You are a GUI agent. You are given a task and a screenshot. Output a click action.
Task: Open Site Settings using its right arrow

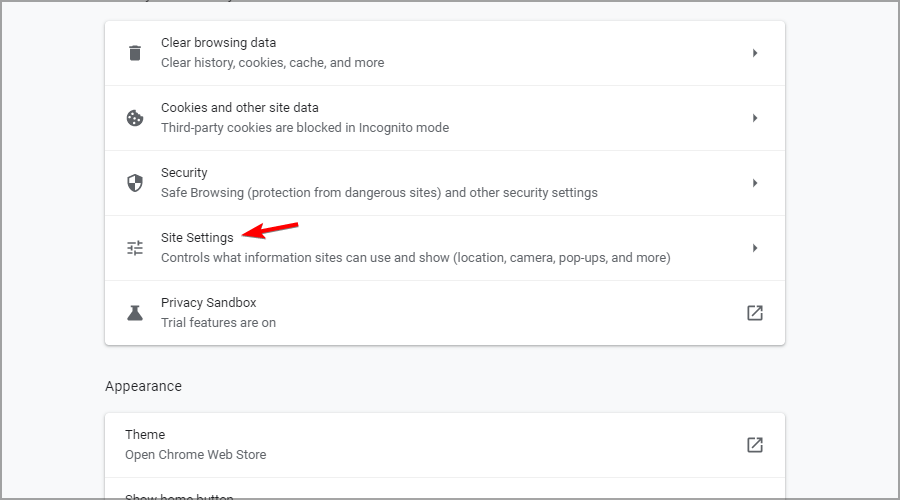pos(755,248)
